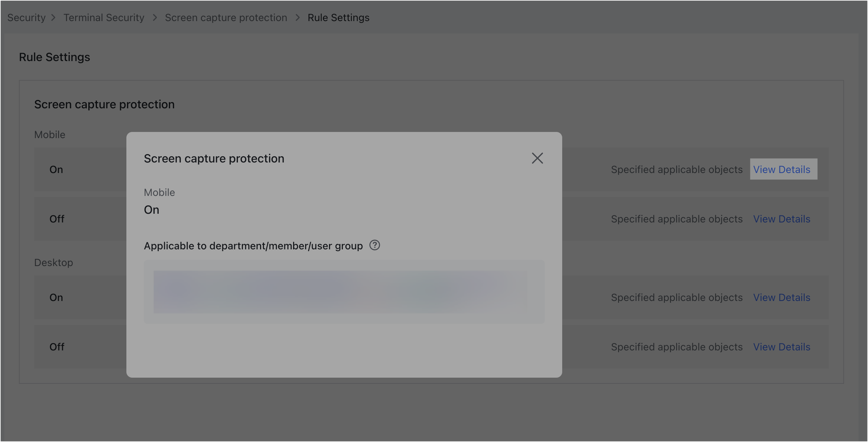Image resolution: width=868 pixels, height=442 pixels.
Task: Click the Mobile On status label
Action: point(56,169)
